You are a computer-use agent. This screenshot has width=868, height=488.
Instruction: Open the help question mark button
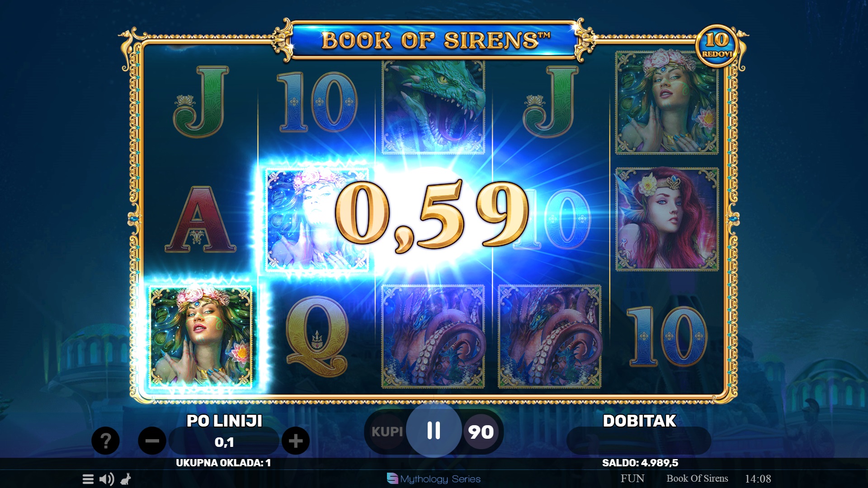coord(105,441)
